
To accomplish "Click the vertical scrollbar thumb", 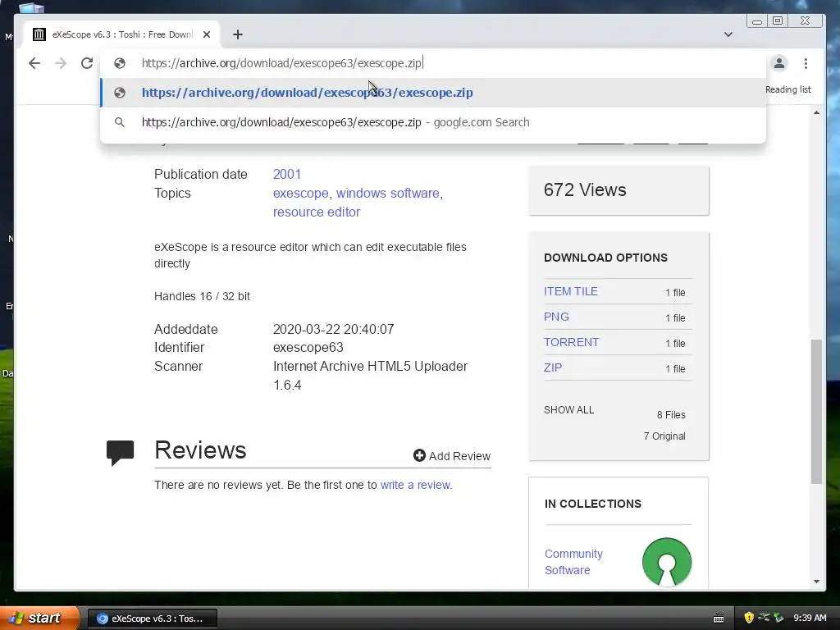I will click(x=816, y=412).
